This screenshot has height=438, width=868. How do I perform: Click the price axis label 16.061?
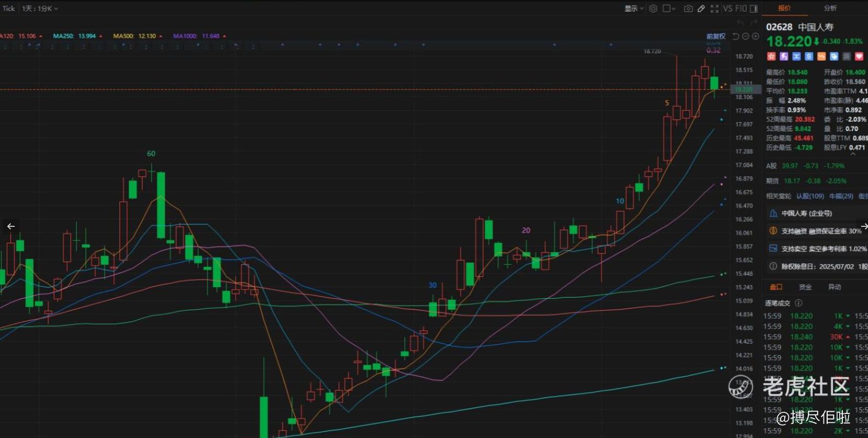pos(744,233)
